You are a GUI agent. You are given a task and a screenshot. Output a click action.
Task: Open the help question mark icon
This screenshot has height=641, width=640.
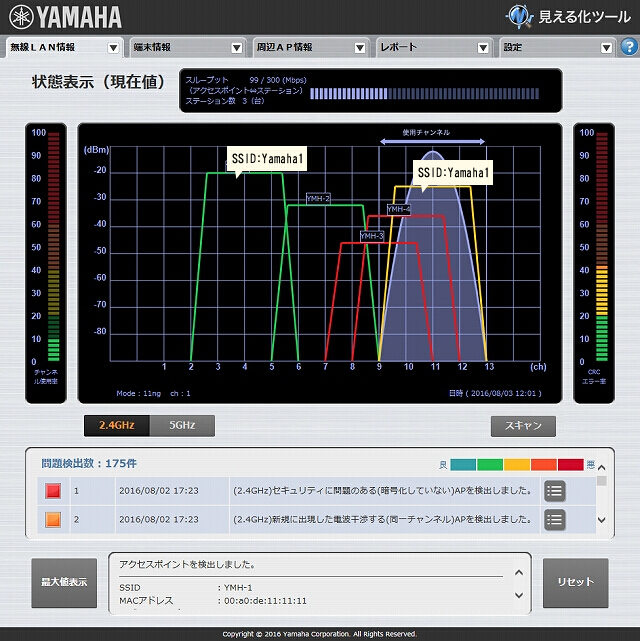tap(629, 47)
